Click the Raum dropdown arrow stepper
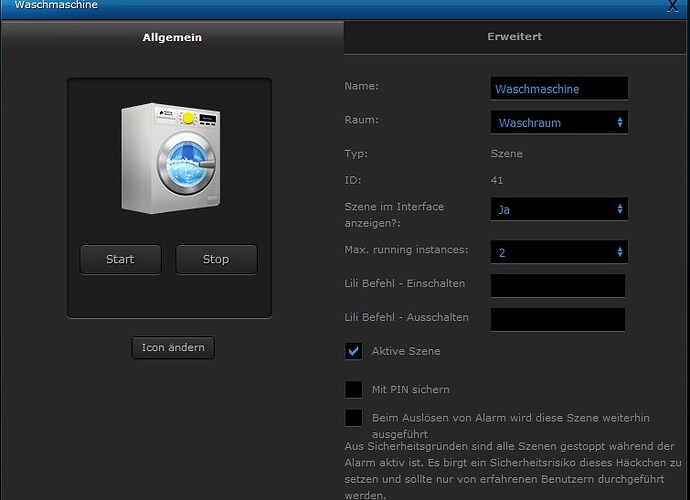The width and height of the screenshot is (690, 500). [620, 122]
